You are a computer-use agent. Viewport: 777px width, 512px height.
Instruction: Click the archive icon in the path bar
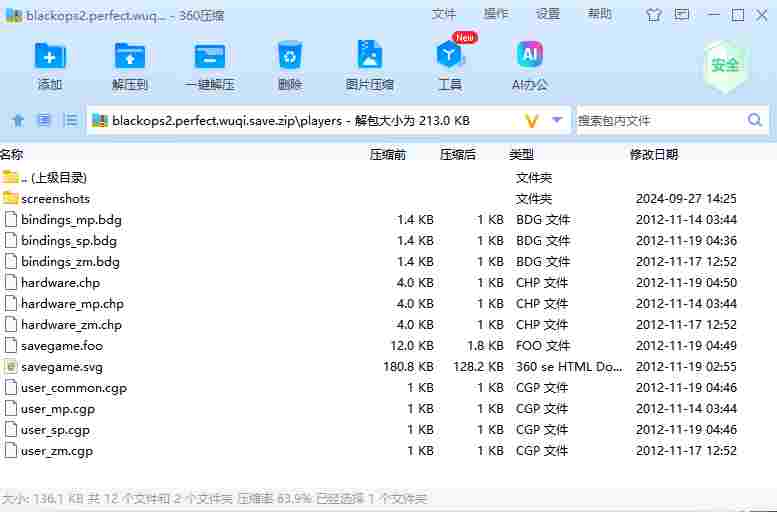coord(100,120)
